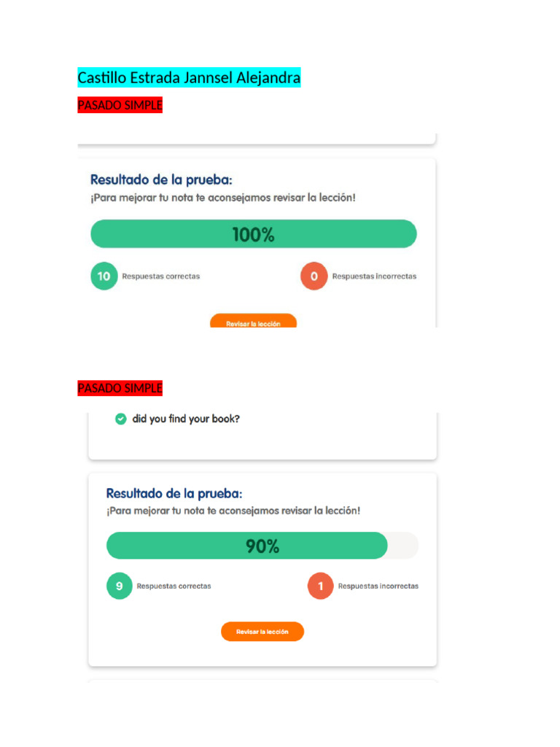Click the red circle showing 1 incorrect answer
This screenshot has height=747, width=560.
tap(320, 586)
